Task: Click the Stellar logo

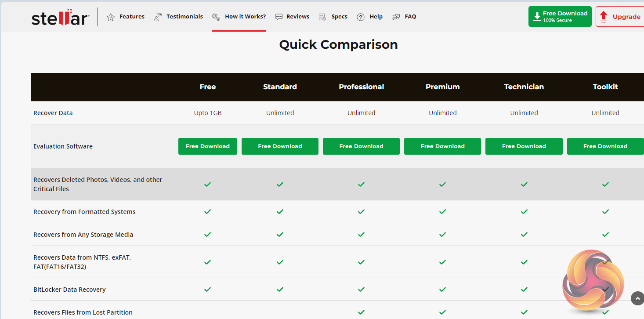Action: (x=60, y=17)
